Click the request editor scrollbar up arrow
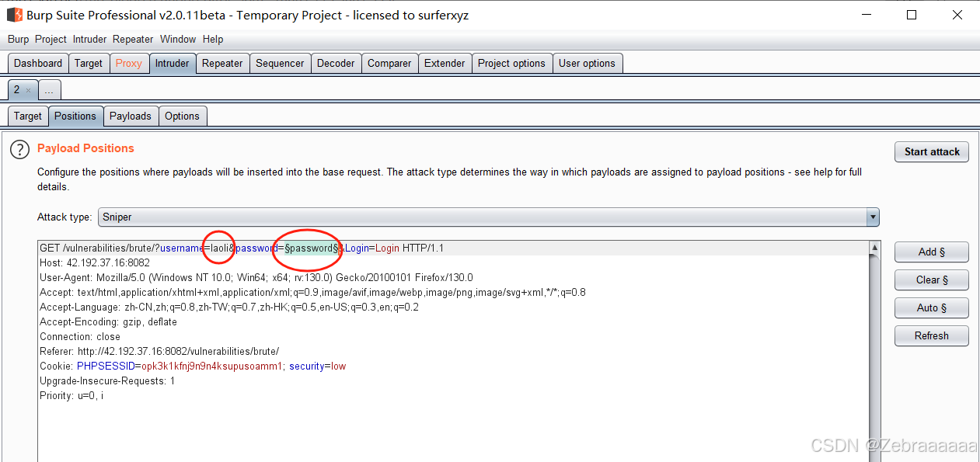Image resolution: width=980 pixels, height=462 pixels. coord(875,248)
